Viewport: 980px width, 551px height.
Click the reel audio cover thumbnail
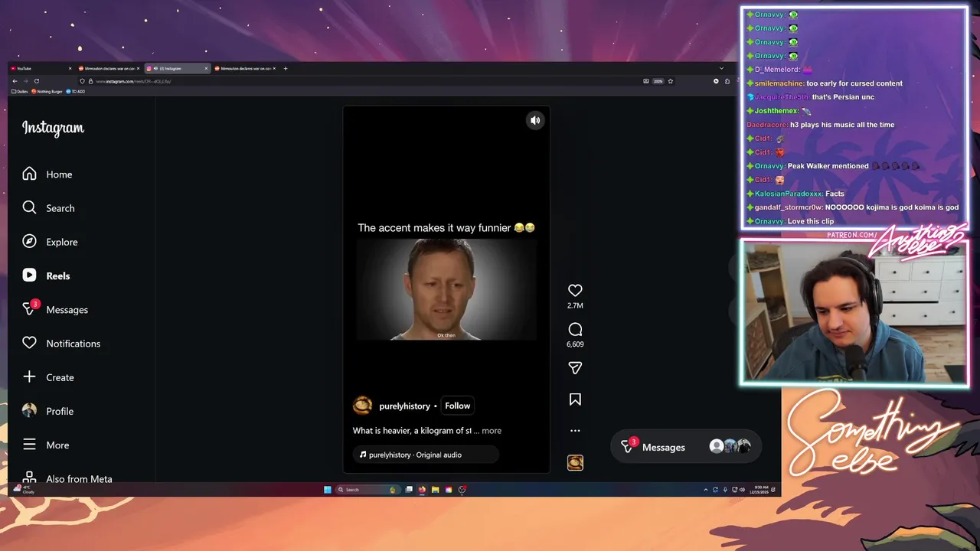(575, 462)
